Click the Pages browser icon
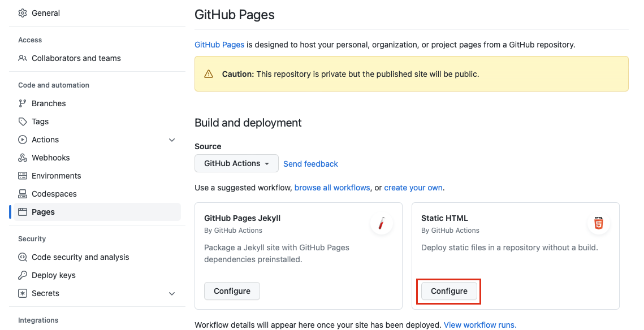This screenshot has width=644, height=330. pos(23,211)
